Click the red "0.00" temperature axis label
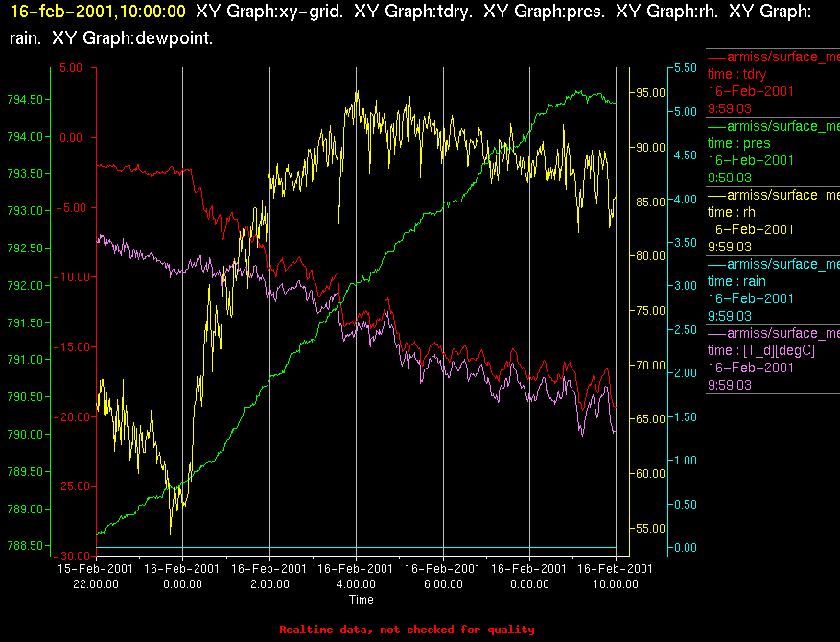Screen dimensions: 840x642 71,138
